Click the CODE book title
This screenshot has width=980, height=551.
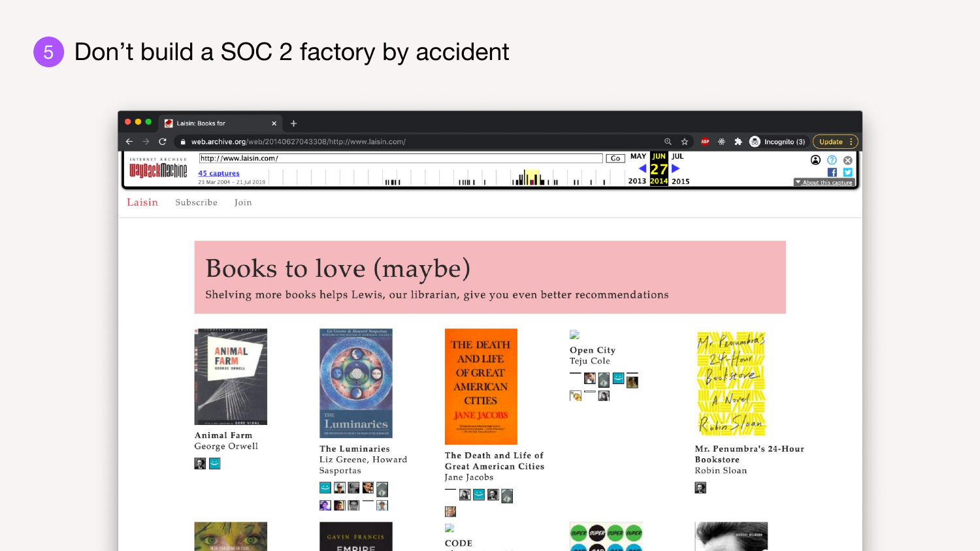pyautogui.click(x=459, y=543)
